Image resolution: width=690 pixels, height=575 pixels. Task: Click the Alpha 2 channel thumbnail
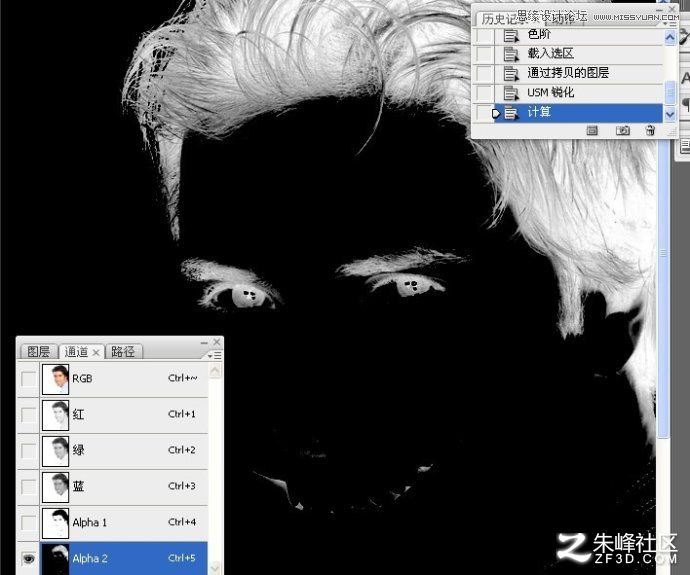point(55,559)
